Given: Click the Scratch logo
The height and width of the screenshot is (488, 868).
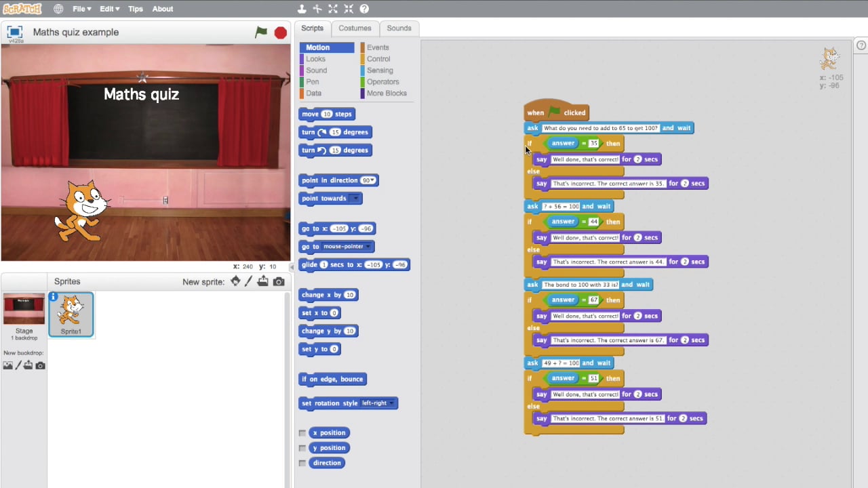Looking at the screenshot, I should pyautogui.click(x=22, y=9).
